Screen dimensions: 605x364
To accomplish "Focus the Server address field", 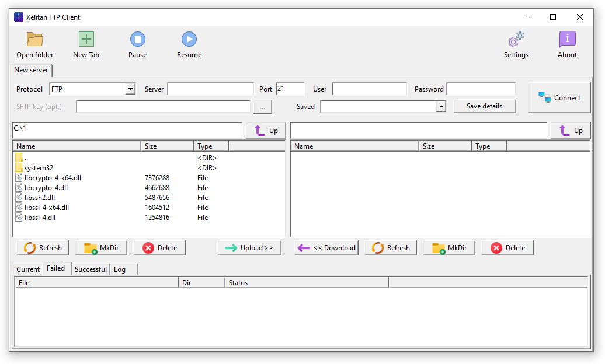I will pos(211,89).
